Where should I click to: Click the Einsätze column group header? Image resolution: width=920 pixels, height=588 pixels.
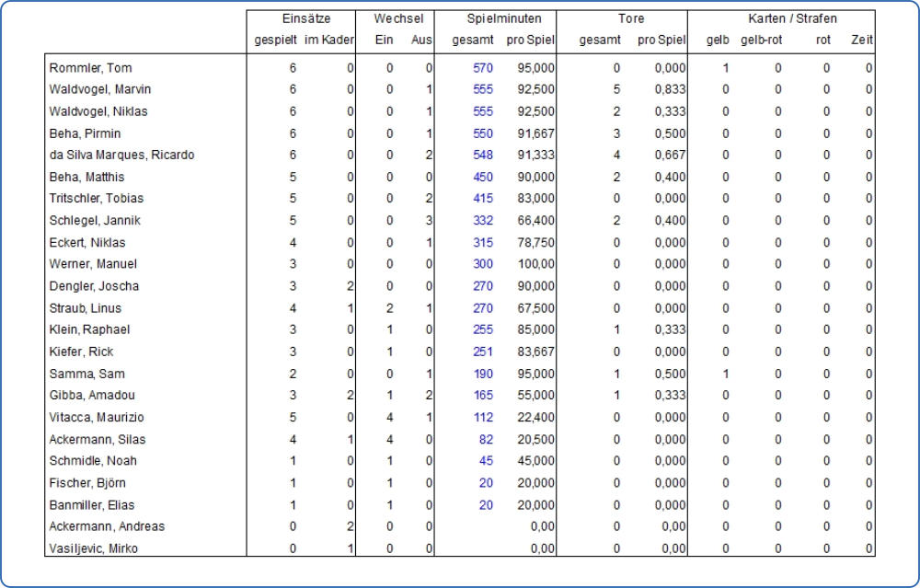[x=306, y=18]
